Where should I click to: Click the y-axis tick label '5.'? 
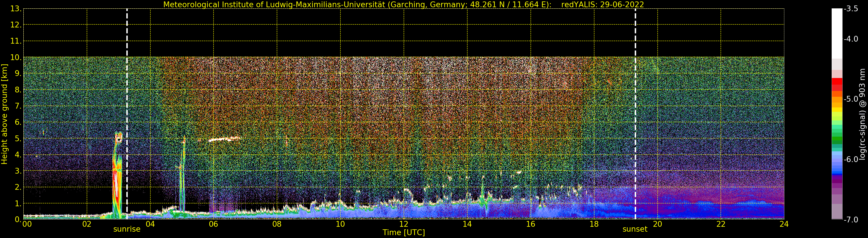click(x=18, y=139)
